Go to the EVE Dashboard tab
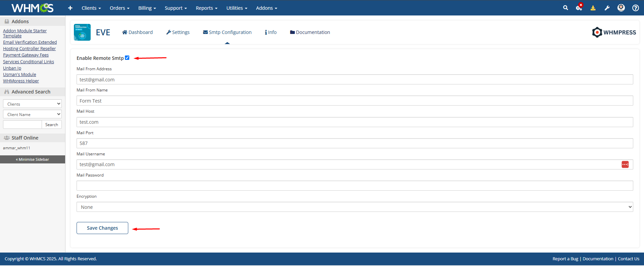Image resolution: width=644 pixels, height=266 pixels. pyautogui.click(x=137, y=32)
